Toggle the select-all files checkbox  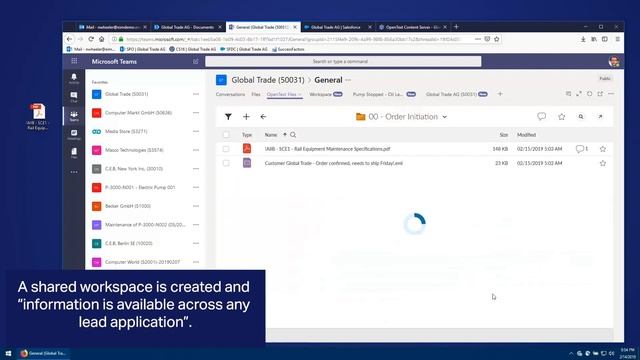click(x=226, y=135)
